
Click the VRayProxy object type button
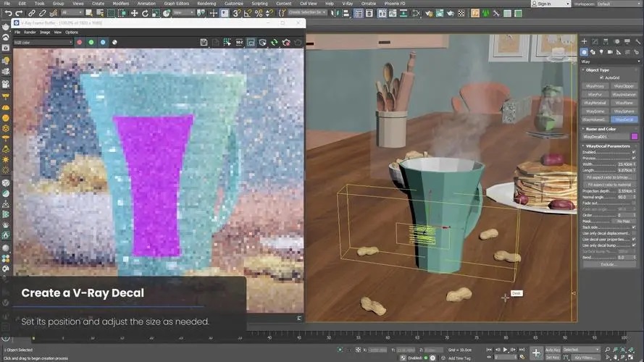pos(595,86)
